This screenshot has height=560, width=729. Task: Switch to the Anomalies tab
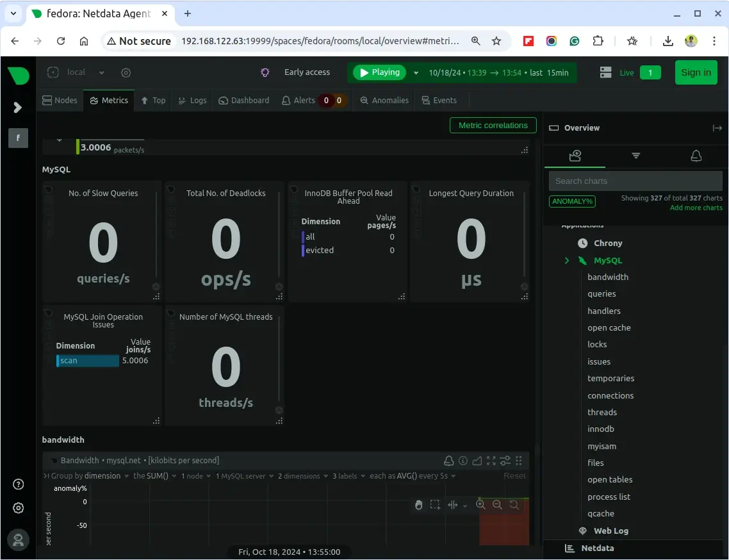tap(384, 101)
